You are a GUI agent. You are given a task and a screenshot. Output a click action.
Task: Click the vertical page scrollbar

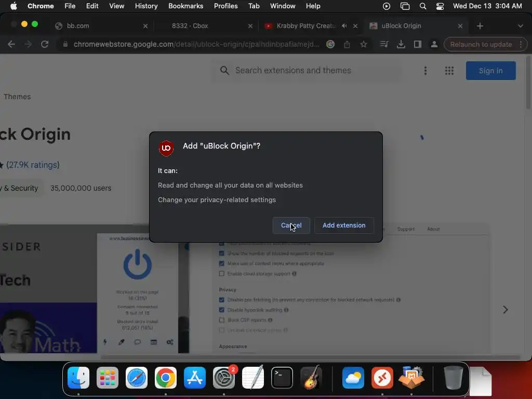tap(528, 83)
